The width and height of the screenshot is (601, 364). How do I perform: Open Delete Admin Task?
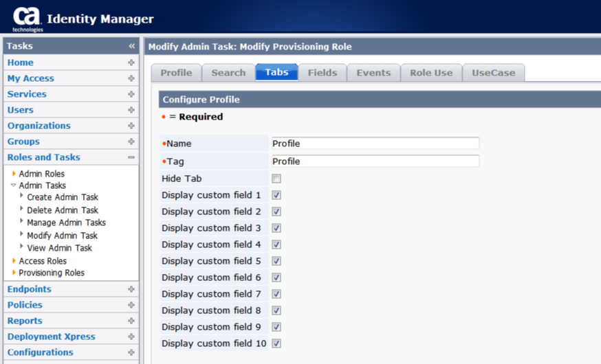63,210
